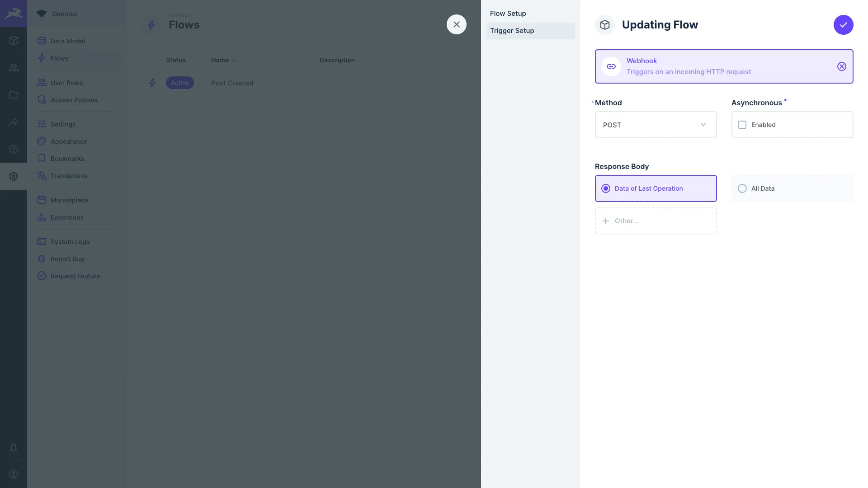Open File Library folder icon
The image size is (868, 488).
[14, 95]
